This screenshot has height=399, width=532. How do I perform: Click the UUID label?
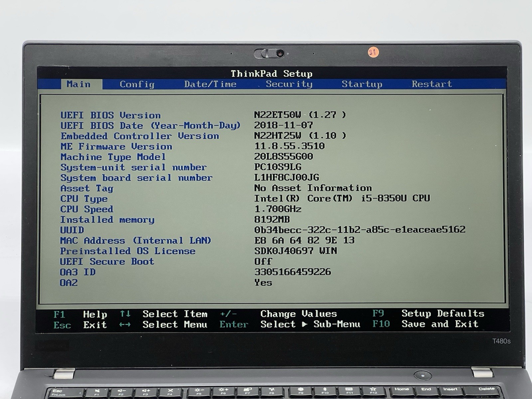pyautogui.click(x=72, y=230)
